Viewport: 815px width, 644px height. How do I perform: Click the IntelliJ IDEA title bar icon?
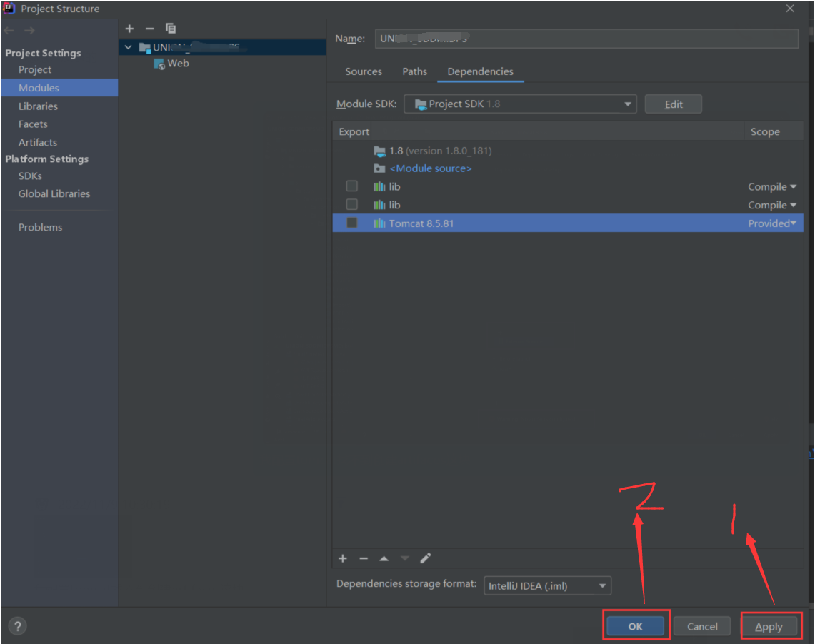(x=9, y=9)
